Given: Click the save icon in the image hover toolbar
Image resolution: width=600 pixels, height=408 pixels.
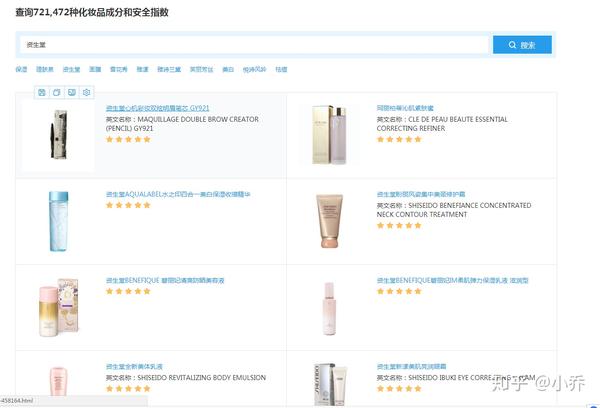Looking at the screenshot, I should click(42, 92).
